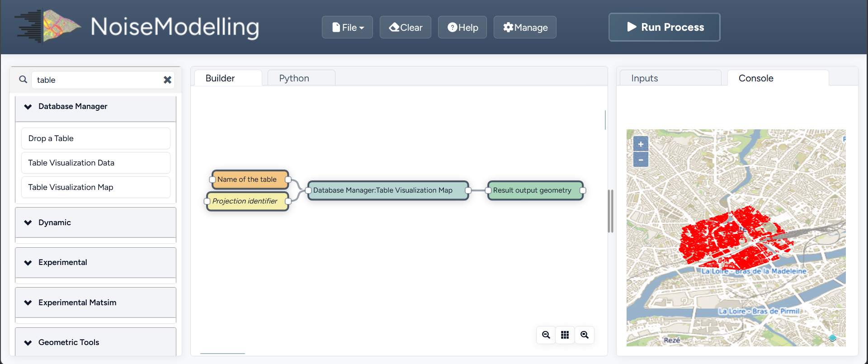Select the 'Name of the table' node
Image resolution: width=868 pixels, height=364 pixels.
point(250,180)
